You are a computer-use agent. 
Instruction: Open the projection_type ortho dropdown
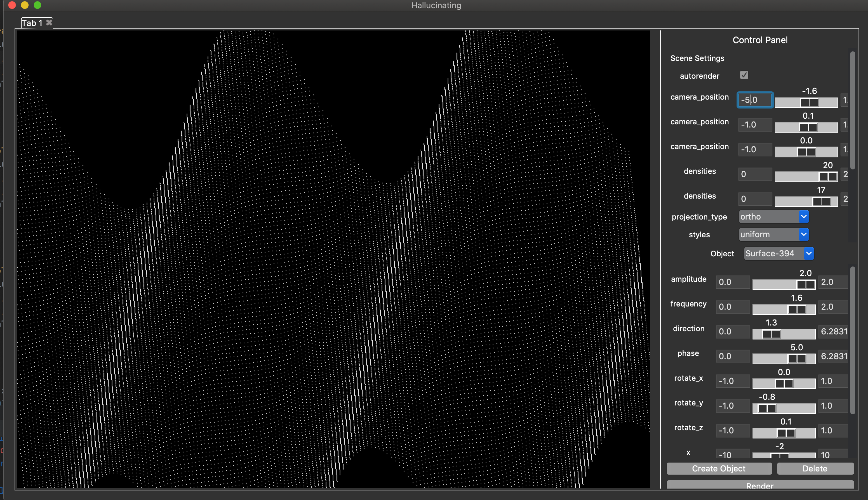[773, 217]
